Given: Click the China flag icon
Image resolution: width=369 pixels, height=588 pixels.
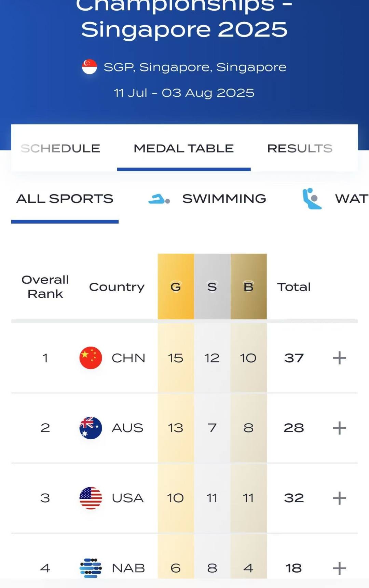Looking at the screenshot, I should pos(91,358).
